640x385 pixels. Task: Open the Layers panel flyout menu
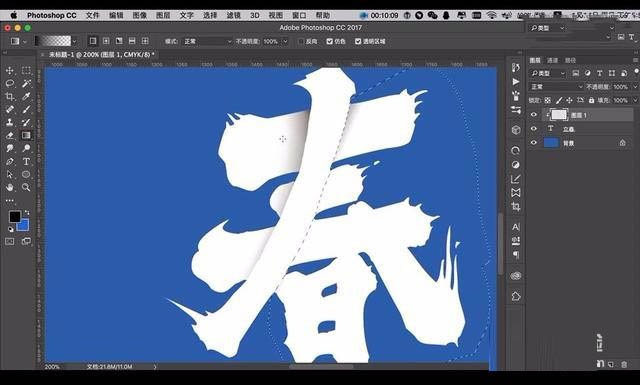pyautogui.click(x=636, y=60)
